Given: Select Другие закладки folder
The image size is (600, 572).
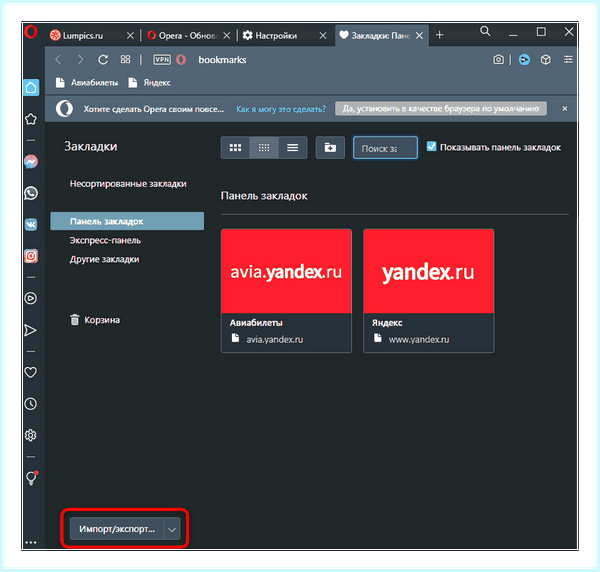Looking at the screenshot, I should tap(104, 259).
